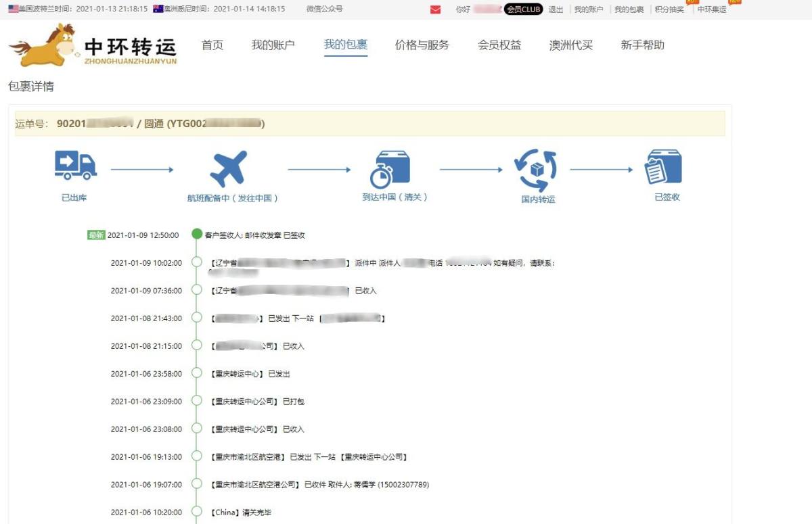Click the 航班配备中（发往中国）label
Viewport: 812px width, 524px height.
click(x=233, y=198)
